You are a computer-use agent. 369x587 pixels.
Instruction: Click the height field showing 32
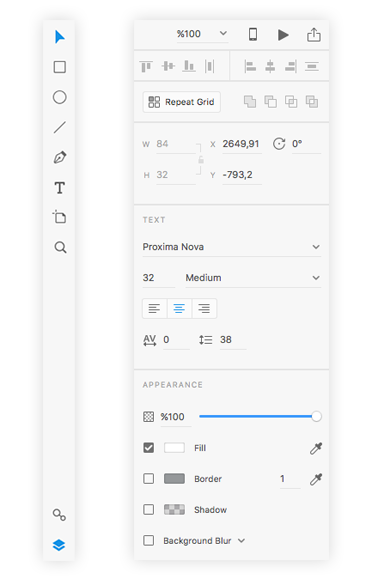coord(176,175)
